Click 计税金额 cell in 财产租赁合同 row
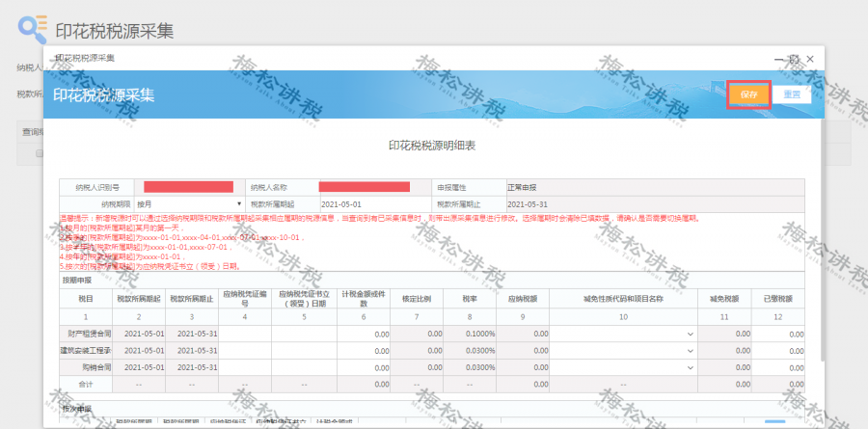The image size is (868, 429). (x=364, y=334)
